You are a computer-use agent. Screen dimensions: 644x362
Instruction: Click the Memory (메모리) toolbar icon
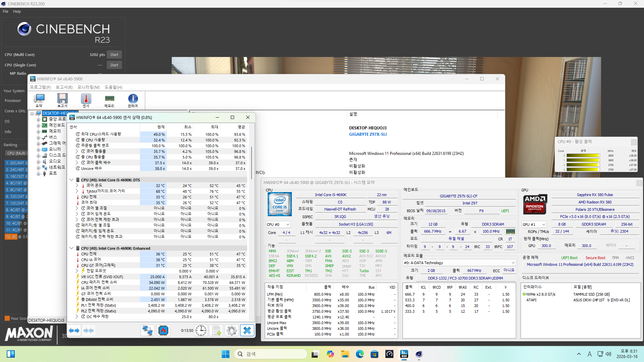click(109, 100)
